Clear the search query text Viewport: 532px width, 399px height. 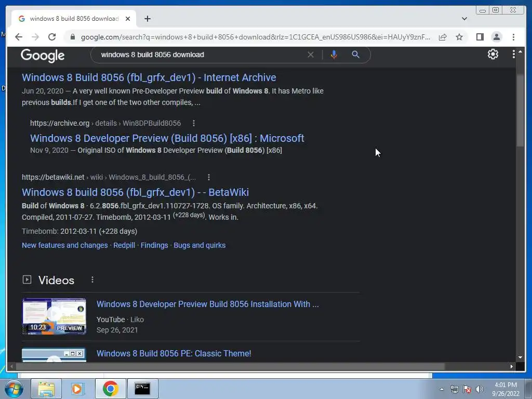pos(310,55)
